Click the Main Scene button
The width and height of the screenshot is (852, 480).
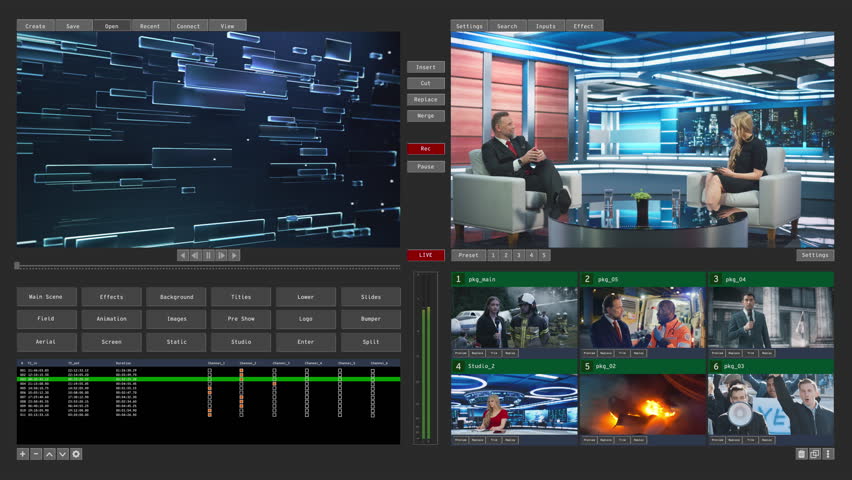[x=46, y=297]
